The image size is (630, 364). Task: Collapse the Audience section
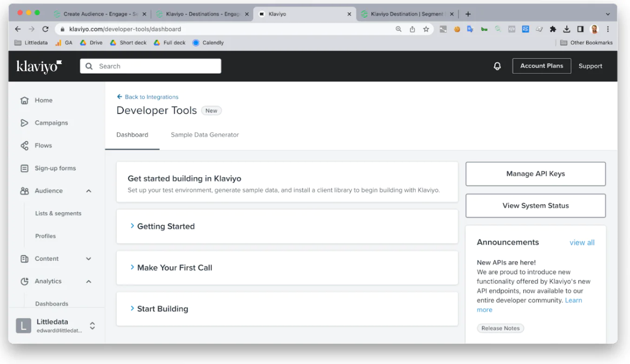pyautogui.click(x=89, y=191)
